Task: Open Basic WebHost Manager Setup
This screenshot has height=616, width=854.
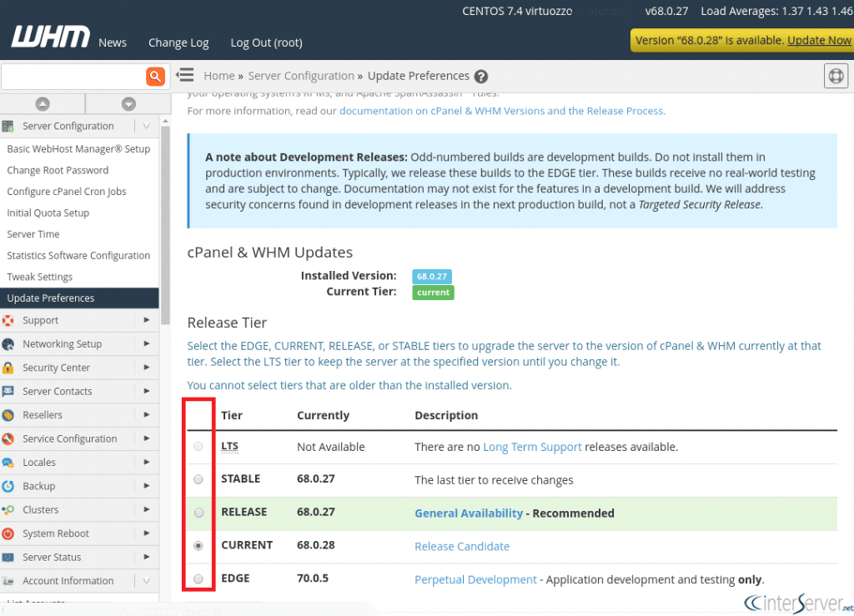Action: point(78,149)
